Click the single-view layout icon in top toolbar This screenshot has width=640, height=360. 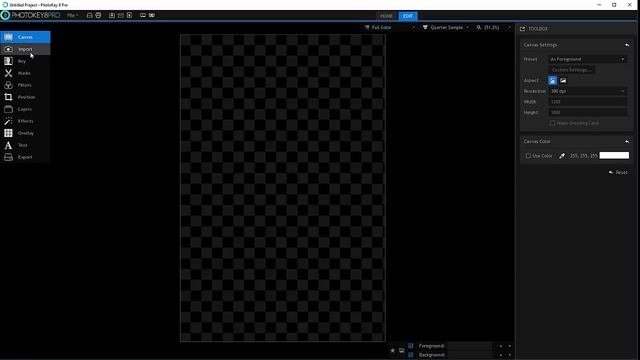point(143,16)
